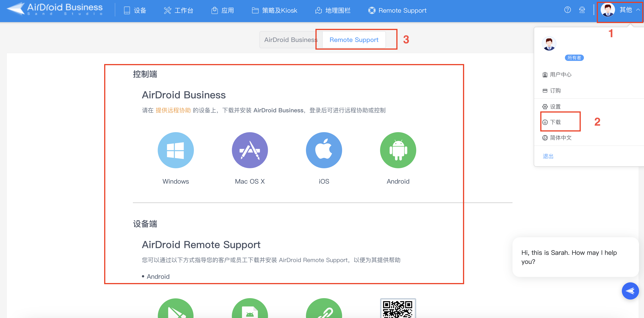This screenshot has height=318, width=644.
Task: Click the QR code image
Action: point(398,308)
